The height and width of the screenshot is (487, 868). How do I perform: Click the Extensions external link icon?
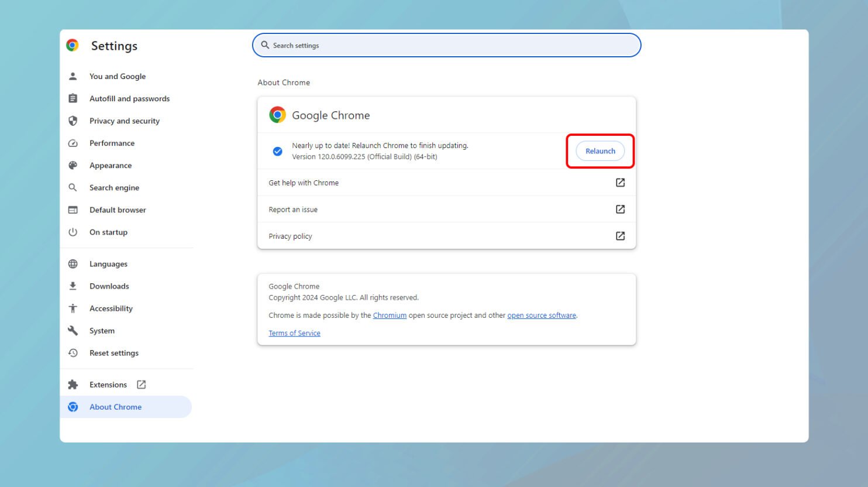click(141, 385)
